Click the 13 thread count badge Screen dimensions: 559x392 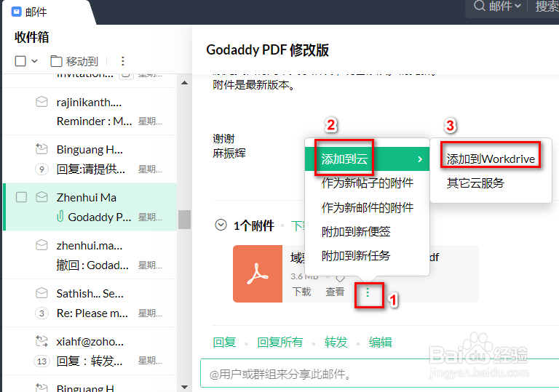pos(41,361)
